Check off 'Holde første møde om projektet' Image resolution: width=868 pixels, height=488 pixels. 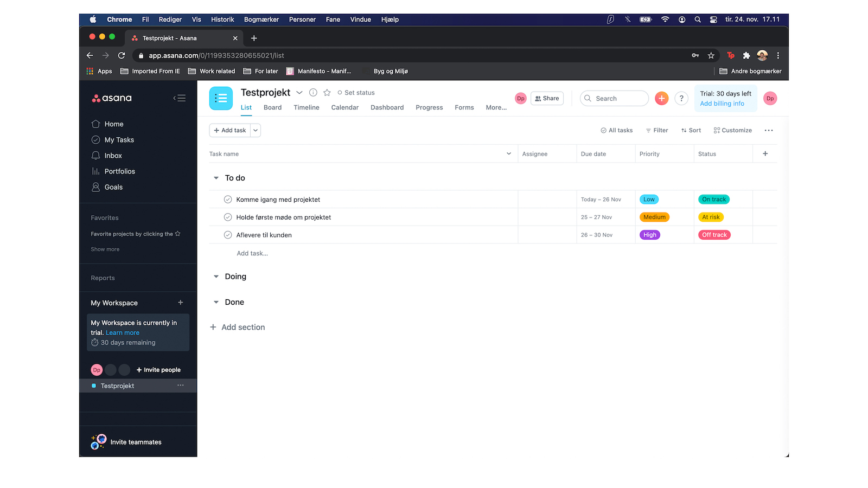[x=227, y=217]
